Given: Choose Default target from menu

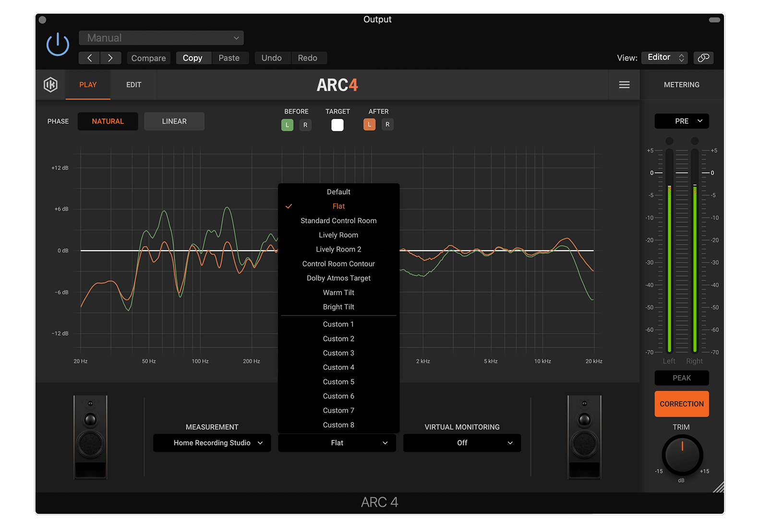Looking at the screenshot, I should (x=338, y=192).
